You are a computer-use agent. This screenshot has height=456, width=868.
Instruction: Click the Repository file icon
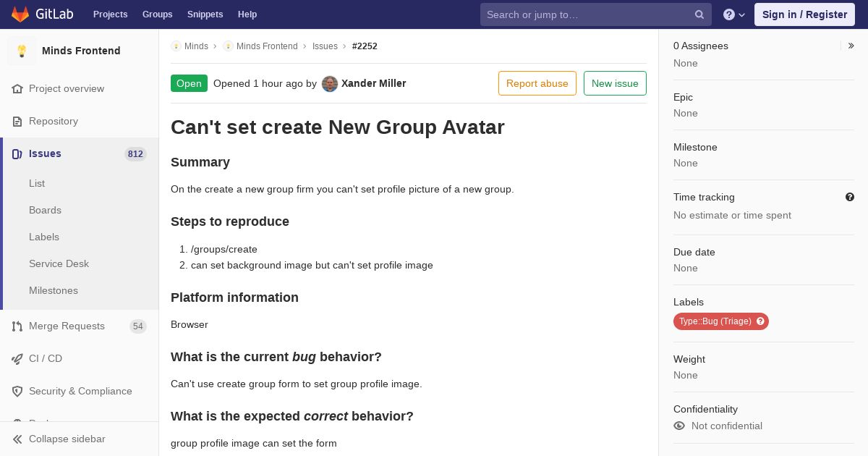[17, 121]
